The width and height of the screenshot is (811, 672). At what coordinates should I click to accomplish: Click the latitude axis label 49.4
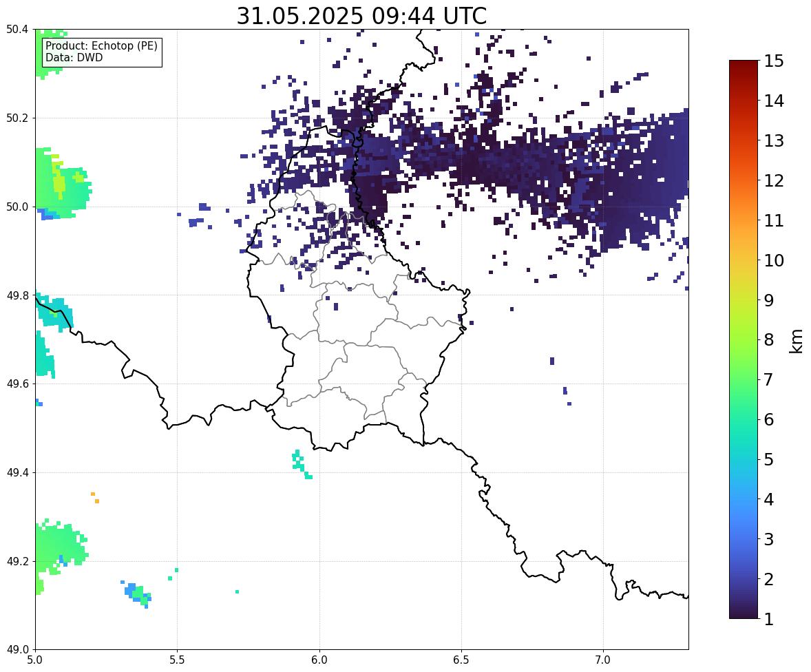[x=17, y=473]
